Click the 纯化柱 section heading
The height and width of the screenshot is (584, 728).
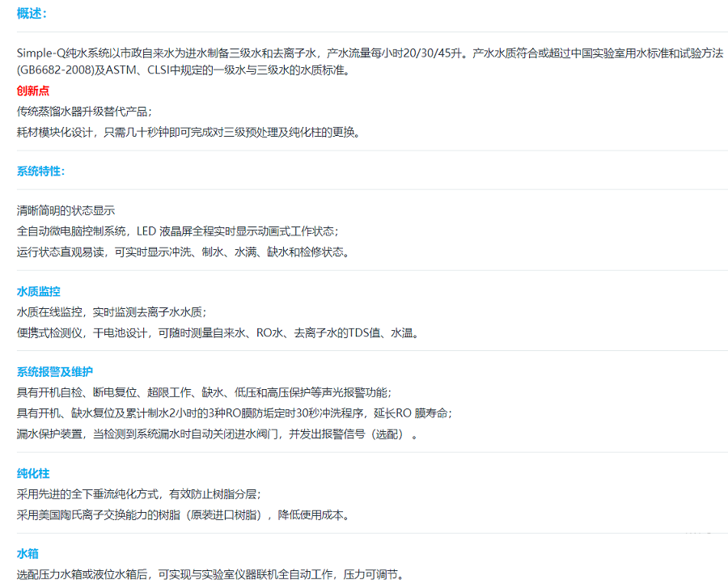[x=33, y=473]
